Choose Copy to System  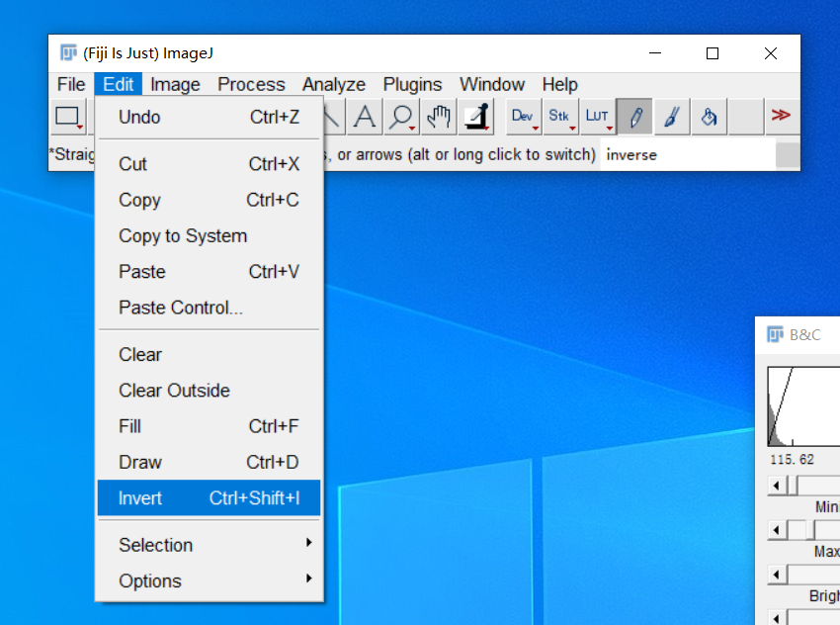tap(209, 235)
